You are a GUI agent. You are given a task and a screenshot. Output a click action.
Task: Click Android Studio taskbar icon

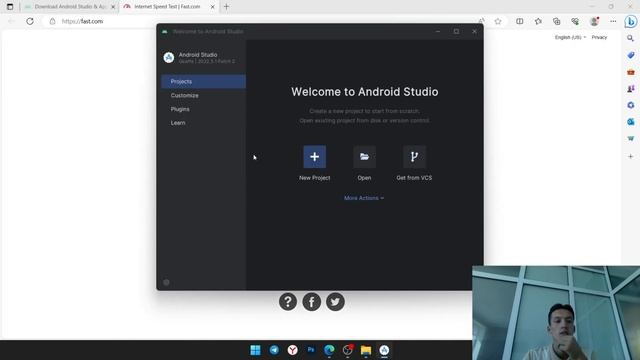click(x=384, y=350)
